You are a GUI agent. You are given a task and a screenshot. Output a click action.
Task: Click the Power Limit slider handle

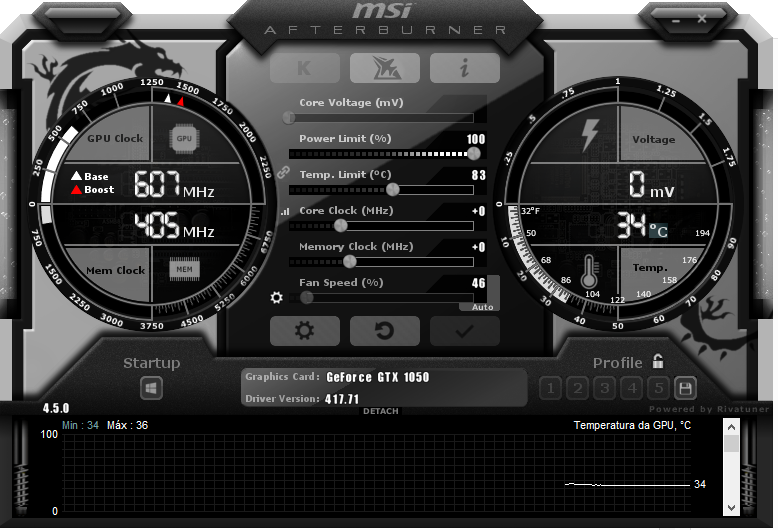tap(474, 153)
